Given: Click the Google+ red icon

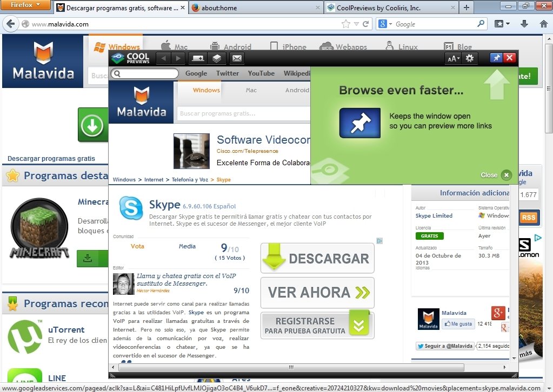Looking at the screenshot, I should click(x=498, y=313).
